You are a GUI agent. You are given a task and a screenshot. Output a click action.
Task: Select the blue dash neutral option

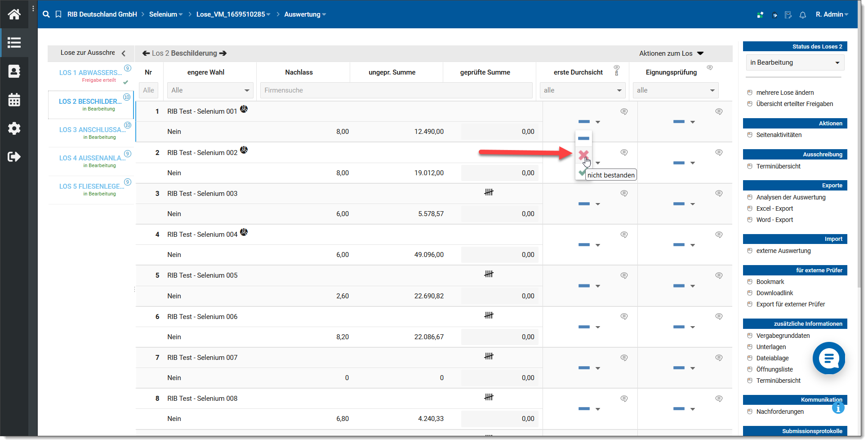pyautogui.click(x=583, y=138)
